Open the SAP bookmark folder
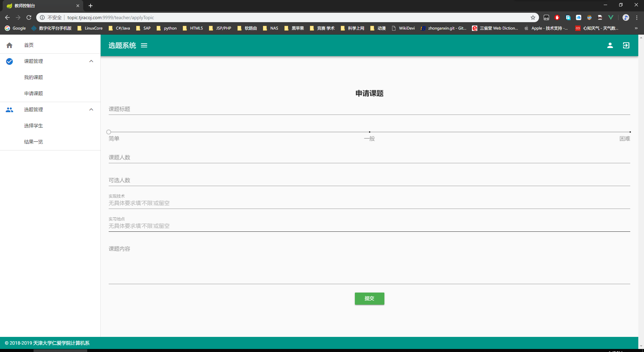 143,28
